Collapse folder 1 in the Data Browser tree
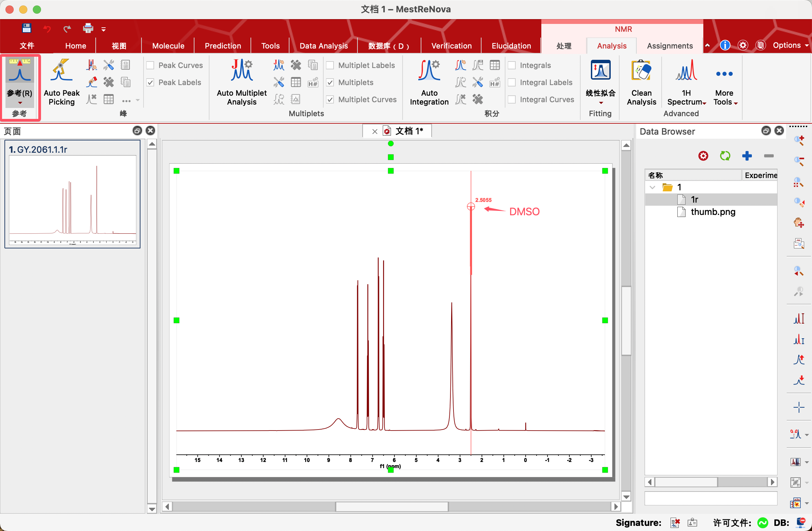Screen dimensions: 812x531 coord(652,187)
